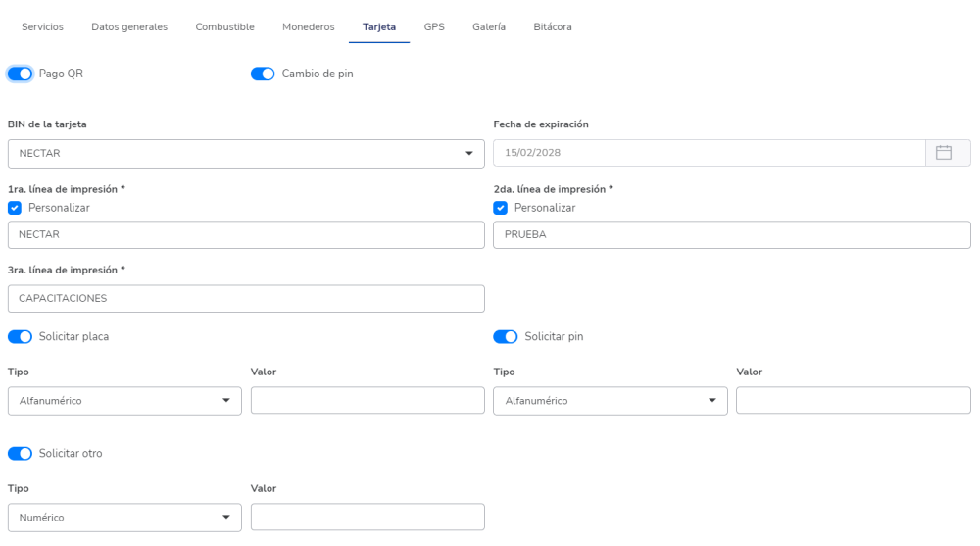Screen dimensions: 980x546
Task: Focus the Fecha de expiración date field
Action: pos(709,153)
